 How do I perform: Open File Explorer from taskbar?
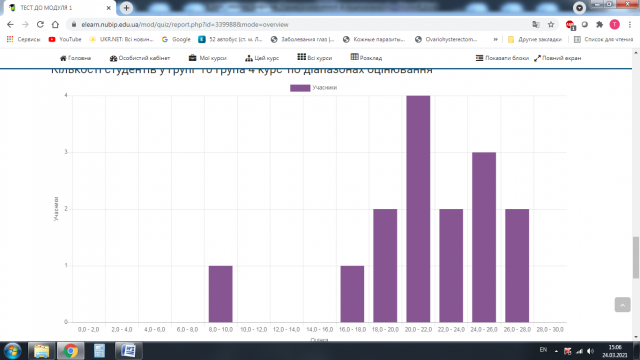coord(41,351)
